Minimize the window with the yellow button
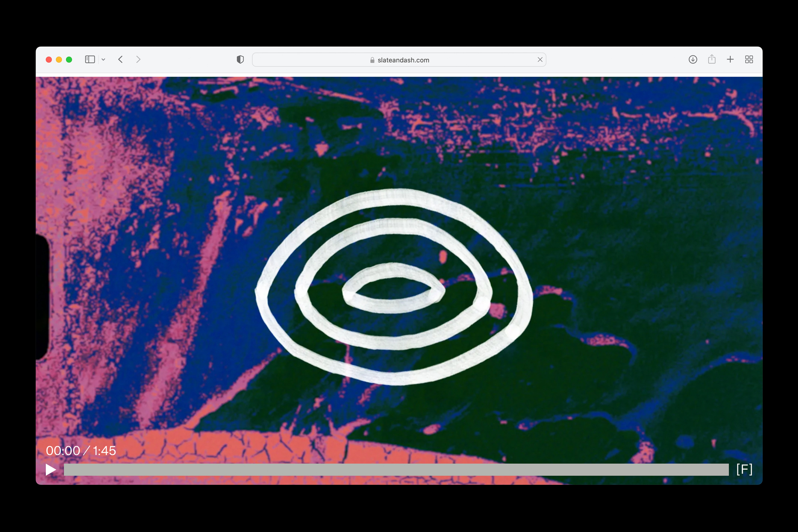Image resolution: width=798 pixels, height=532 pixels. (59, 59)
